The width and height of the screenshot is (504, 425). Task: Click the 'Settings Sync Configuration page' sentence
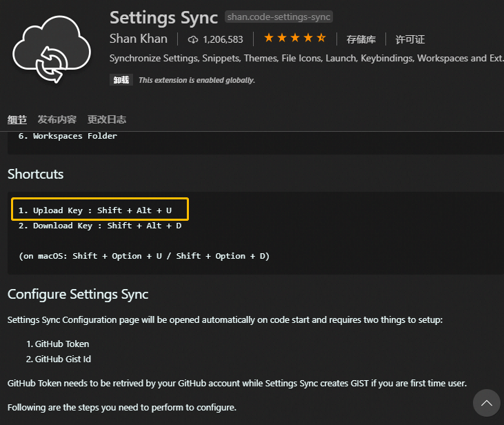(x=225, y=320)
